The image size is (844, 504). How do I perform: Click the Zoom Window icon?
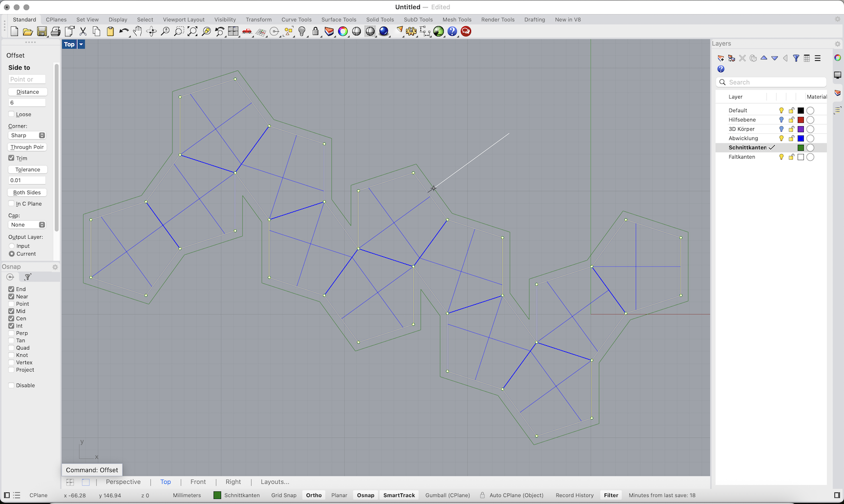[x=179, y=32]
